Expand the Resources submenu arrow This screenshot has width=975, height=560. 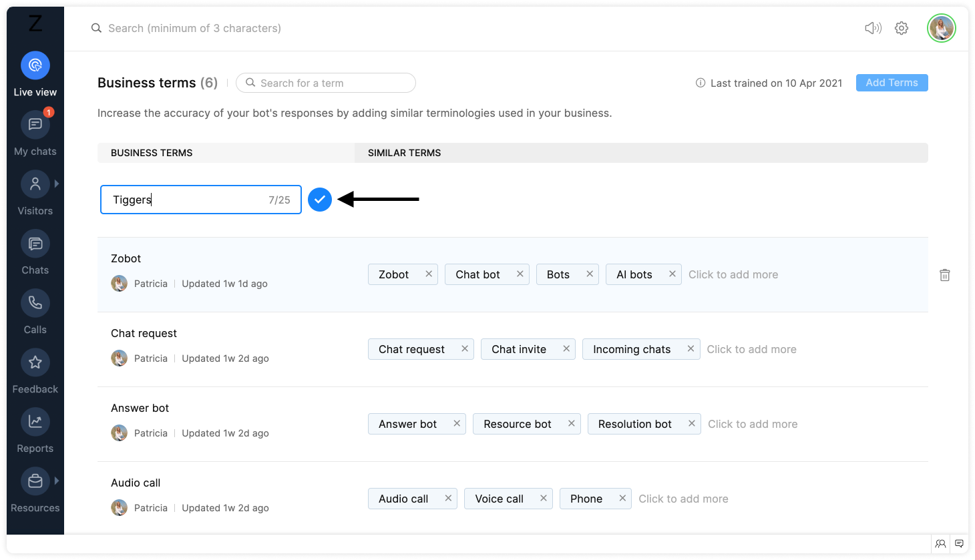pos(57,481)
